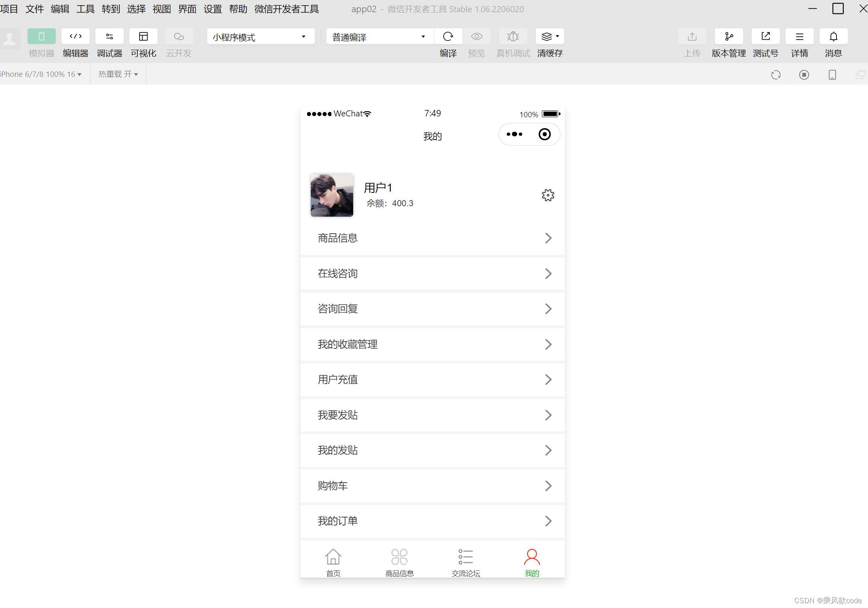Open the settings gear on the profile page
The image size is (868, 608).
tap(547, 195)
